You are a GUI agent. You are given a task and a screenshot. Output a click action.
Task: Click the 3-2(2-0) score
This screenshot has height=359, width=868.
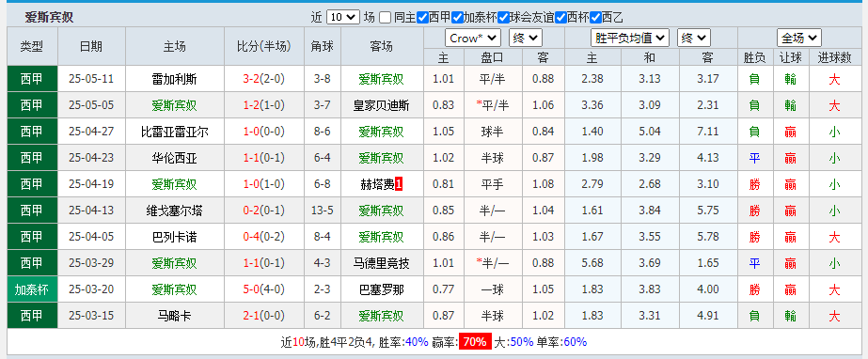click(x=264, y=79)
